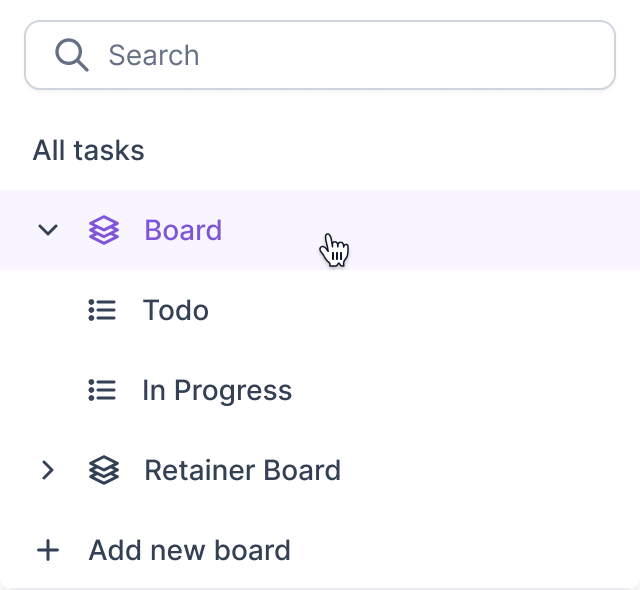This screenshot has height=590, width=640.
Task: Click Add new board
Action: point(163,550)
